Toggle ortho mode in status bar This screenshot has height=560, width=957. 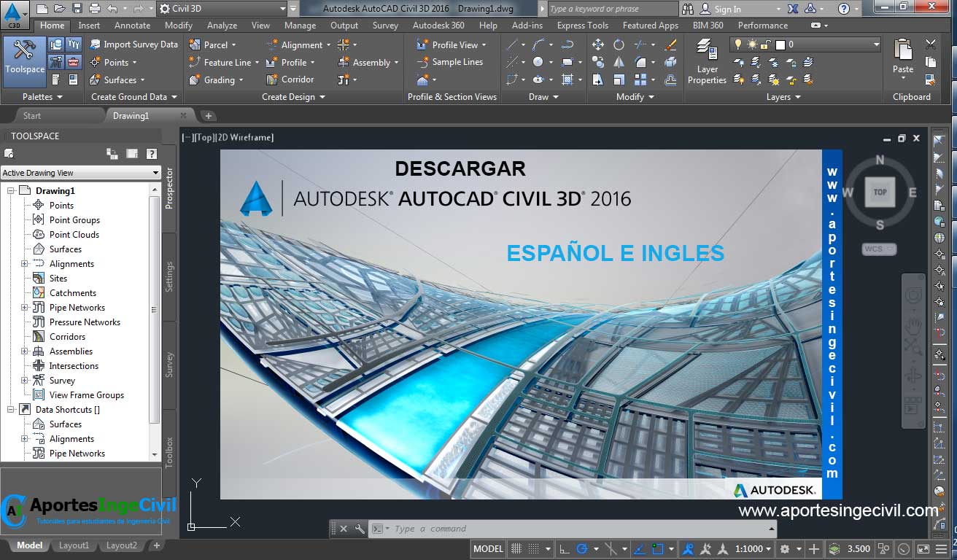pos(565,549)
